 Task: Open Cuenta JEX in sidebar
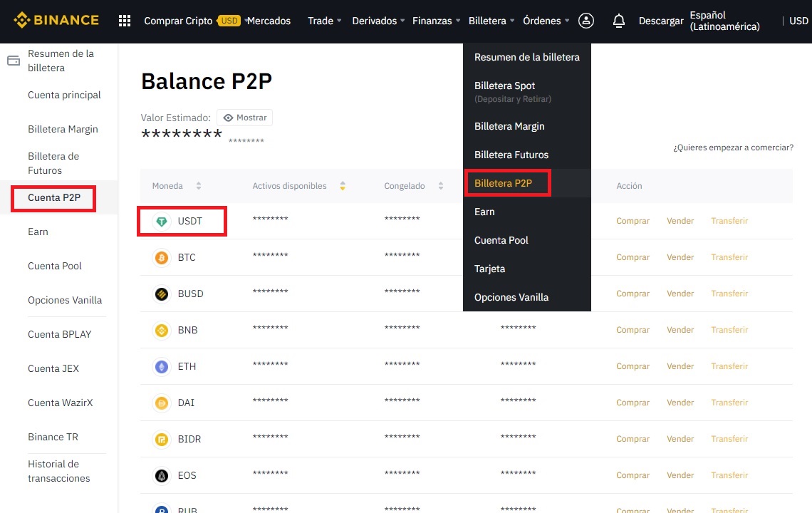53,368
